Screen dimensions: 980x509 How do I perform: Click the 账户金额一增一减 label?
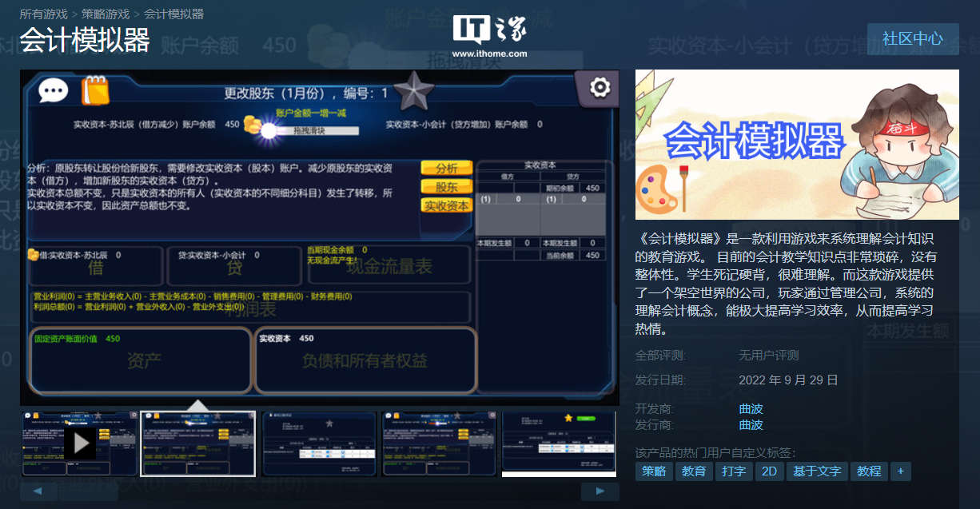click(x=313, y=113)
